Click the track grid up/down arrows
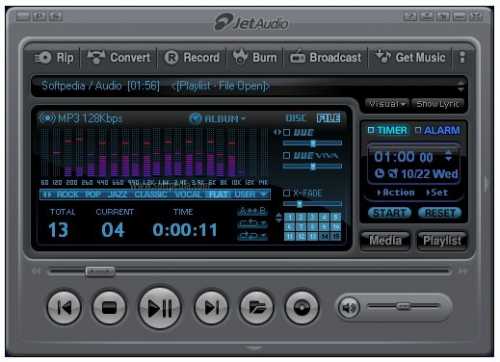Viewport: 500px width, 362px height. click(279, 218)
